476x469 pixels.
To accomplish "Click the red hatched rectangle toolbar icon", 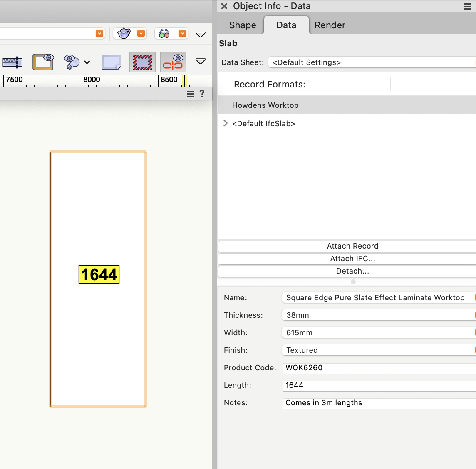I will [142, 61].
